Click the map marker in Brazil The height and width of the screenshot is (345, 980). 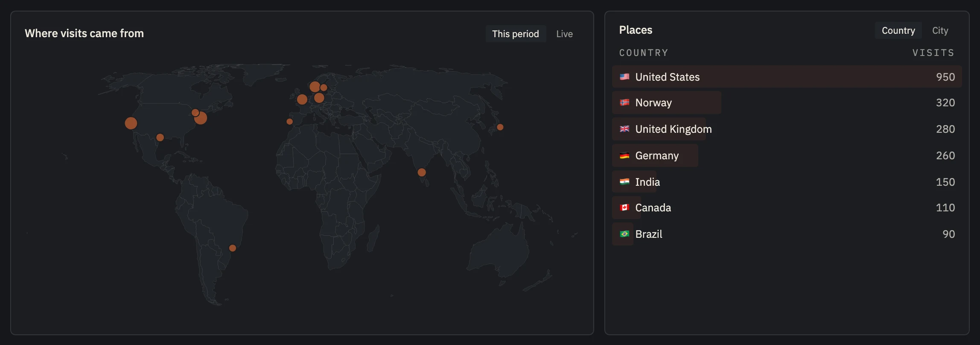(233, 248)
